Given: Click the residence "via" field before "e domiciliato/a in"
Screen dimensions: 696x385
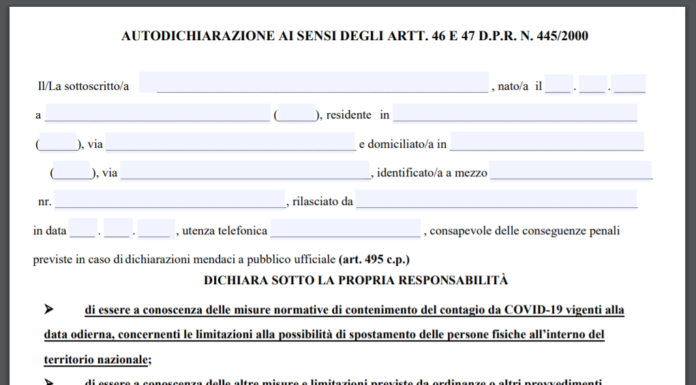Looking at the screenshot, I should [230, 142].
